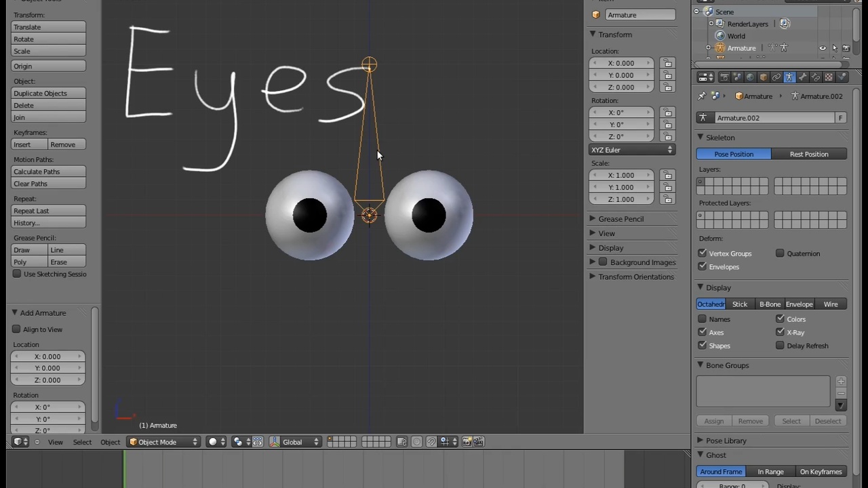Uncheck the Vertex Groups deform checkbox

coord(703,253)
